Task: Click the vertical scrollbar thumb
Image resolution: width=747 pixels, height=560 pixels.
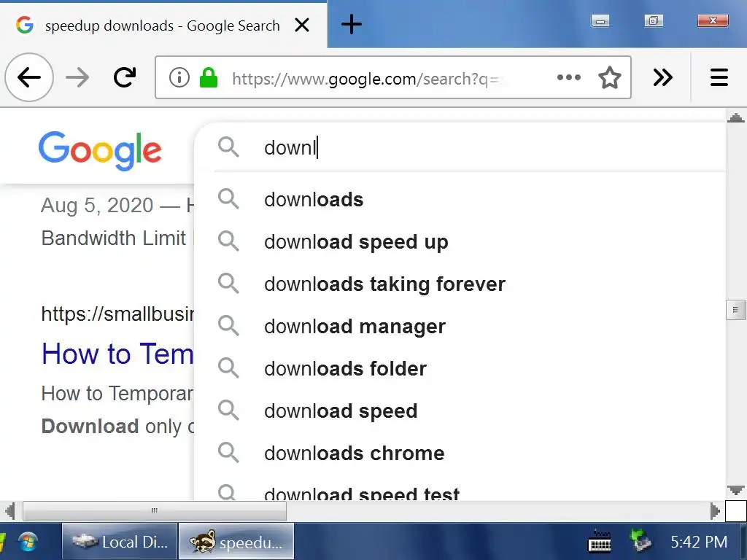Action: (735, 310)
